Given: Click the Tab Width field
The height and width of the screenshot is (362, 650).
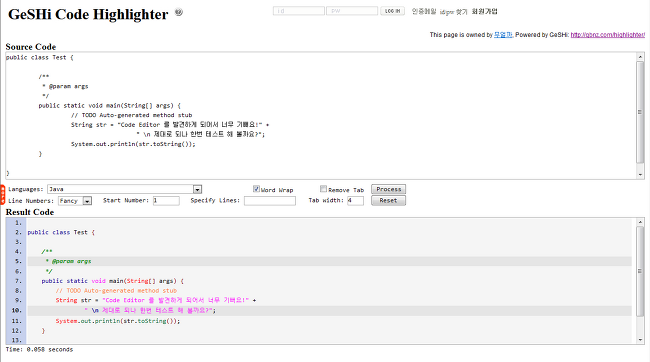Looking at the screenshot, I should coord(355,201).
